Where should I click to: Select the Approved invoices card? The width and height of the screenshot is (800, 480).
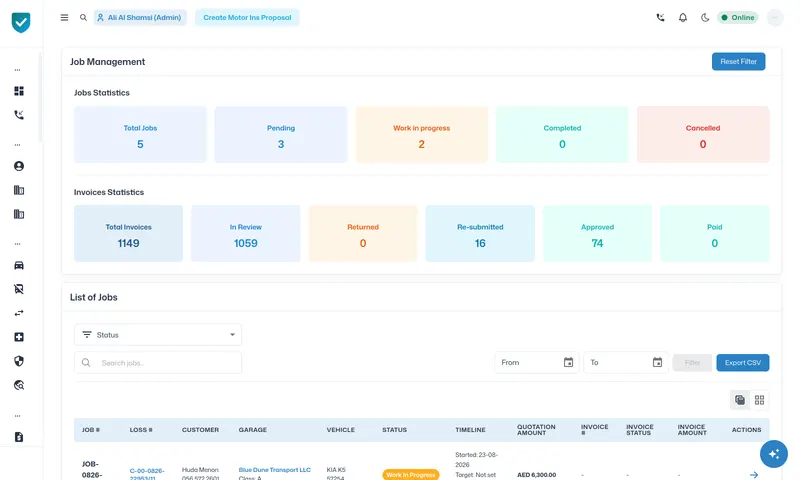tap(597, 234)
